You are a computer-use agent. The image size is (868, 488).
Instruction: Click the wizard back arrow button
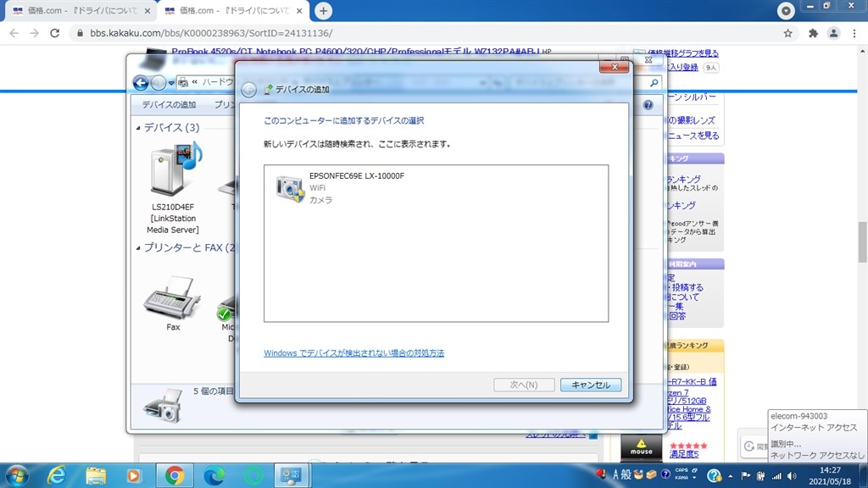(x=249, y=90)
